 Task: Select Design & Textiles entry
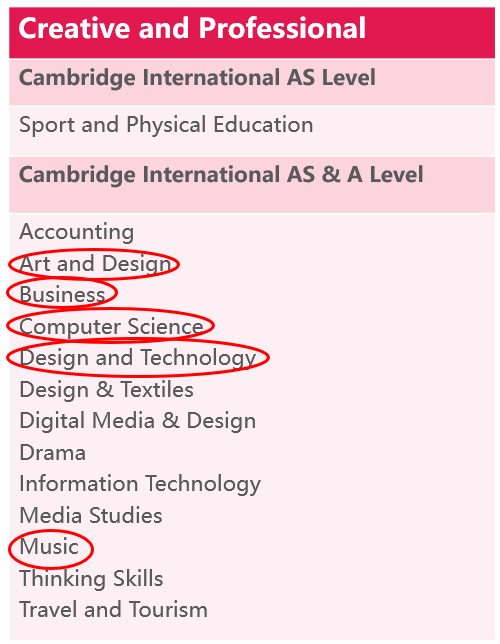(x=106, y=389)
